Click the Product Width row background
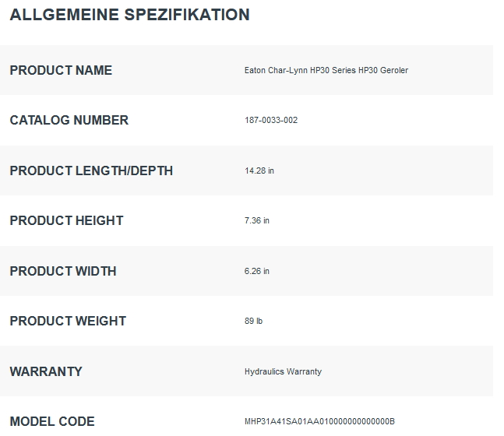The height and width of the screenshot is (436, 504). (x=246, y=271)
